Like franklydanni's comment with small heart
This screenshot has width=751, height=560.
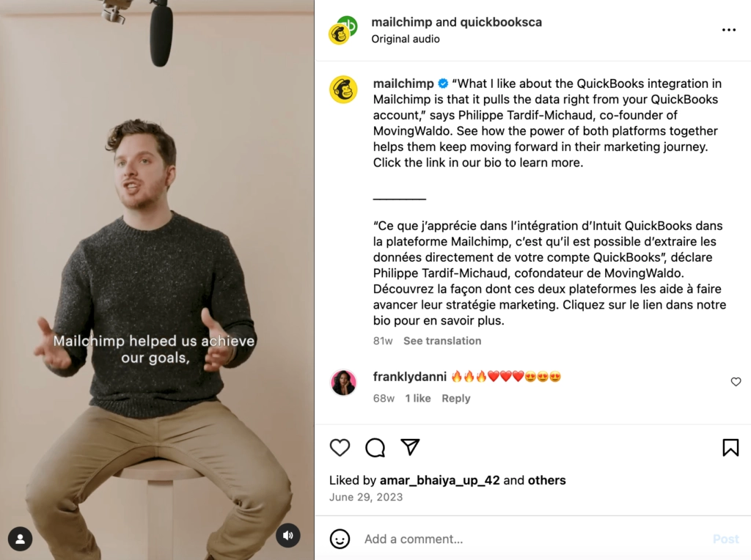[736, 382]
